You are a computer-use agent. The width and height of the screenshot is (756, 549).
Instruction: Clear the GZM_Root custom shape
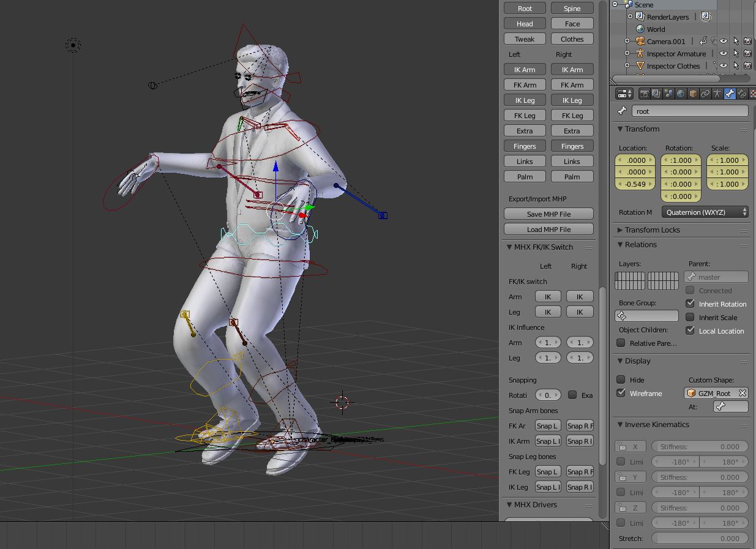pos(742,393)
